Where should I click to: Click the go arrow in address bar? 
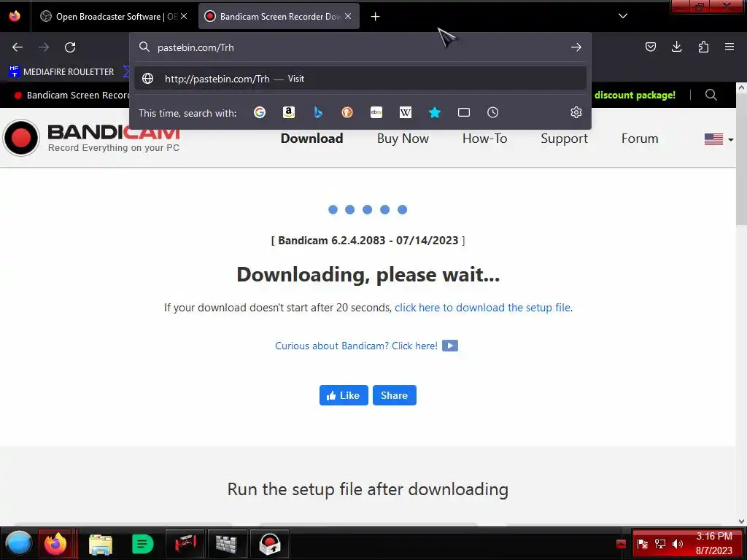(x=576, y=47)
